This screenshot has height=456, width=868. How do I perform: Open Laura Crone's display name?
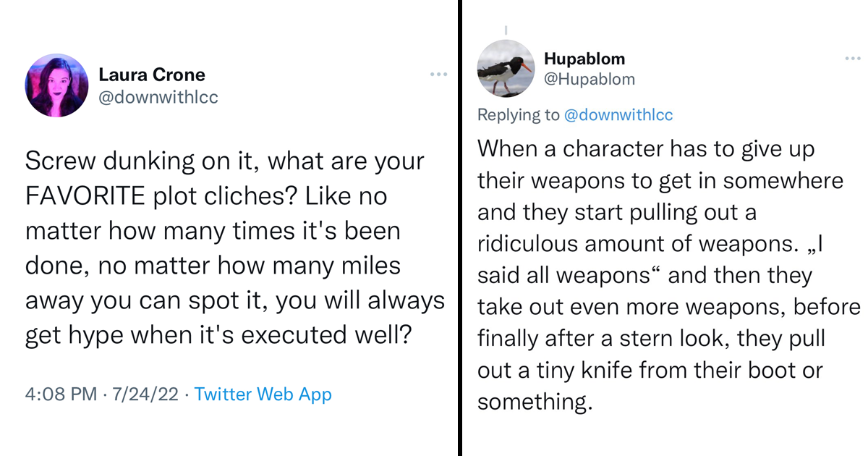152,74
